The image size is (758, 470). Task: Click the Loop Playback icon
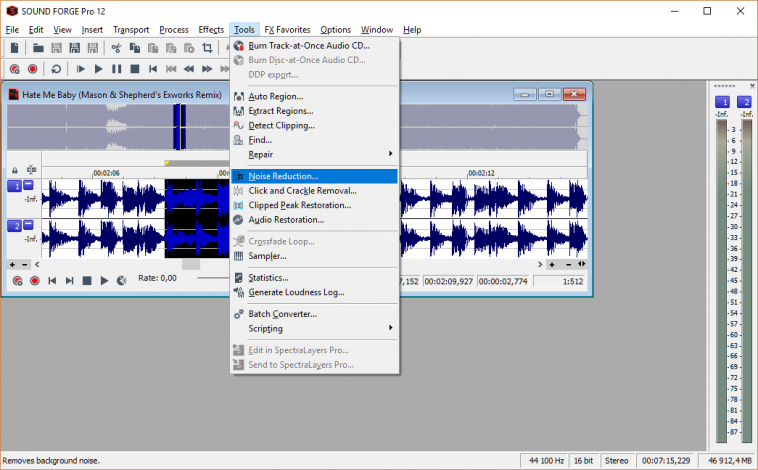[x=57, y=69]
